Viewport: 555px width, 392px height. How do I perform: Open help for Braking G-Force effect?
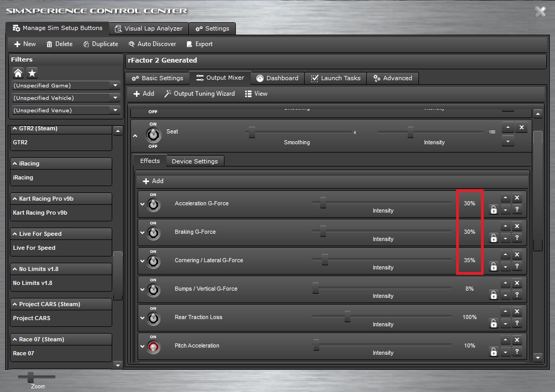click(517, 238)
